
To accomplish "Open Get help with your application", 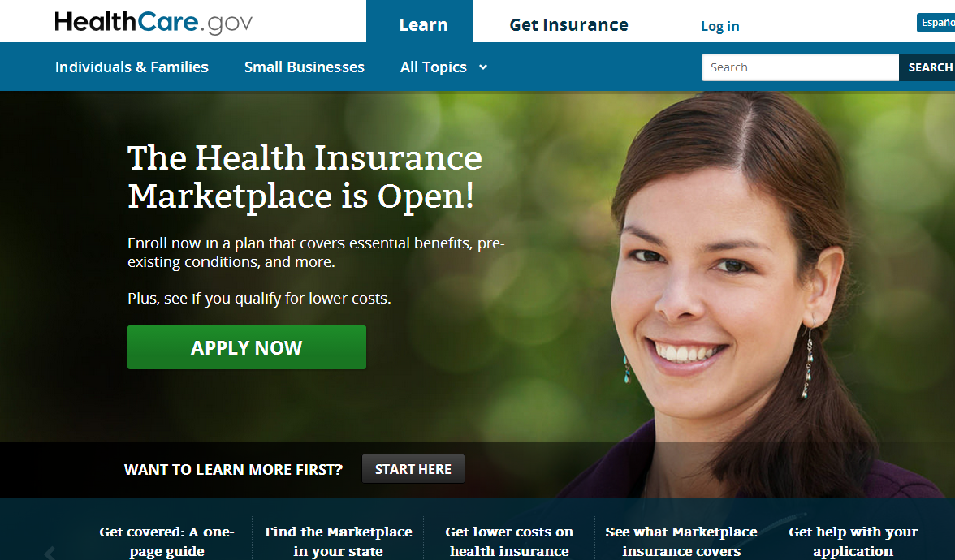I will (x=853, y=541).
